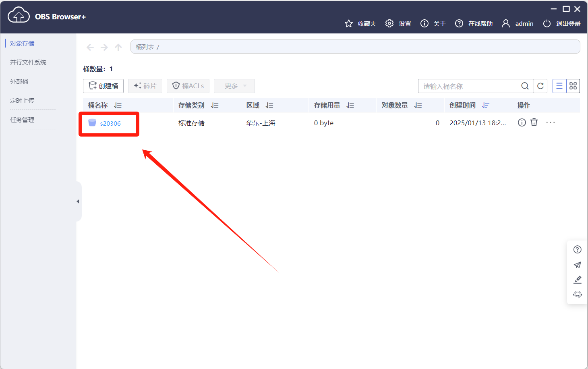
Task: Select 并行文件系统 in sidebar
Action: (28, 62)
